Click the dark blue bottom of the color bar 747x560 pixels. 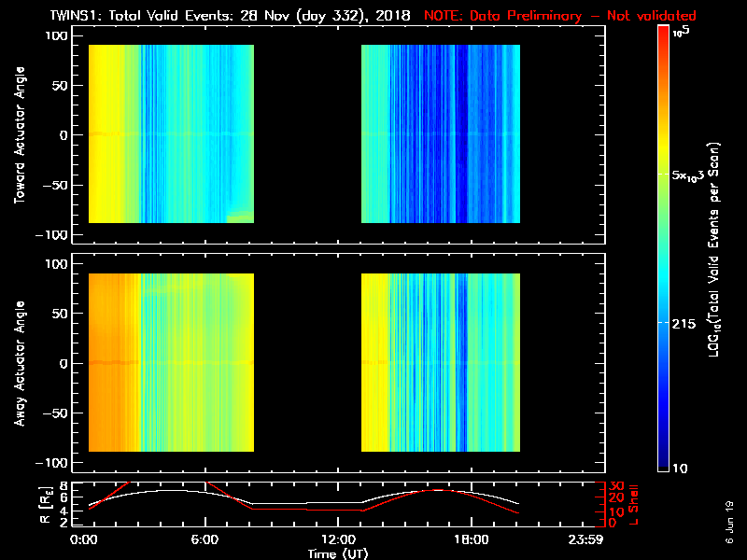(x=664, y=457)
